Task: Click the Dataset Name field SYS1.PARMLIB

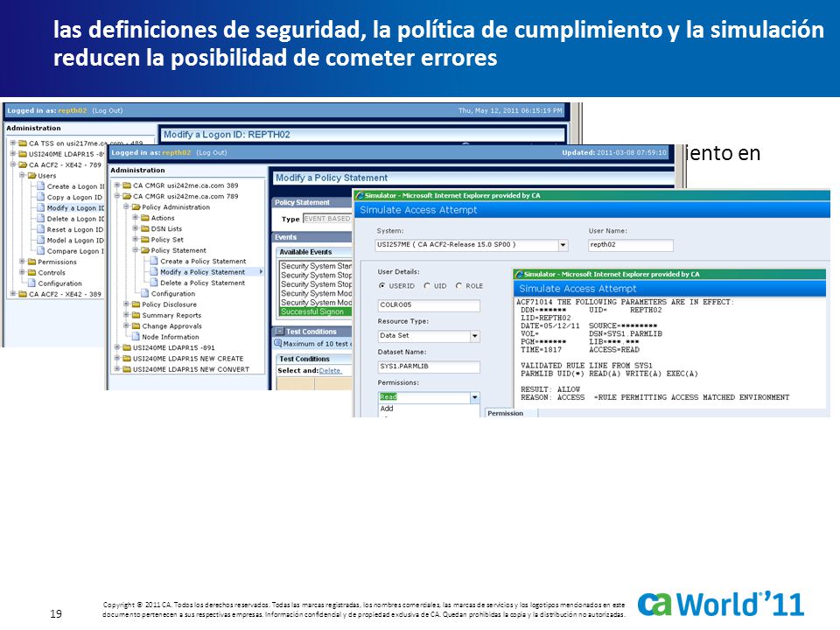Action: [x=429, y=367]
